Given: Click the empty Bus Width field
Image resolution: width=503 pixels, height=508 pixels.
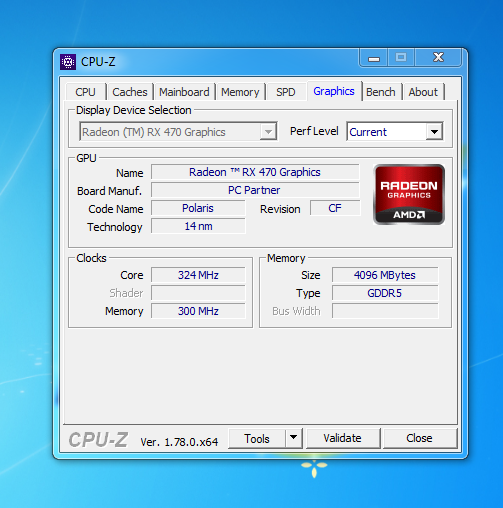Looking at the screenshot, I should (x=385, y=311).
